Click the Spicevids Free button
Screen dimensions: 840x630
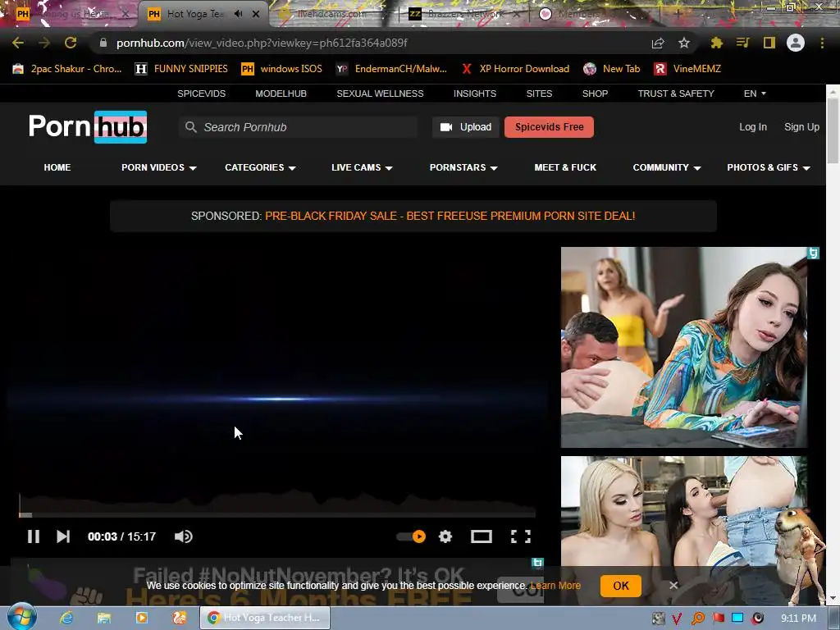(549, 127)
